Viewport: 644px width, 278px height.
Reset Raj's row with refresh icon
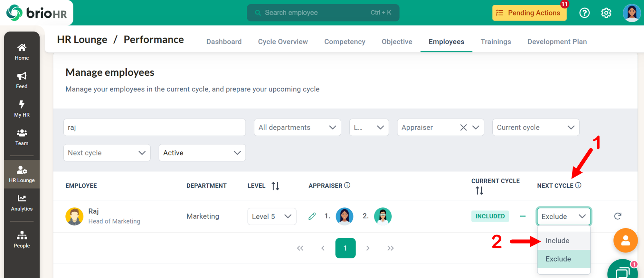click(x=617, y=216)
